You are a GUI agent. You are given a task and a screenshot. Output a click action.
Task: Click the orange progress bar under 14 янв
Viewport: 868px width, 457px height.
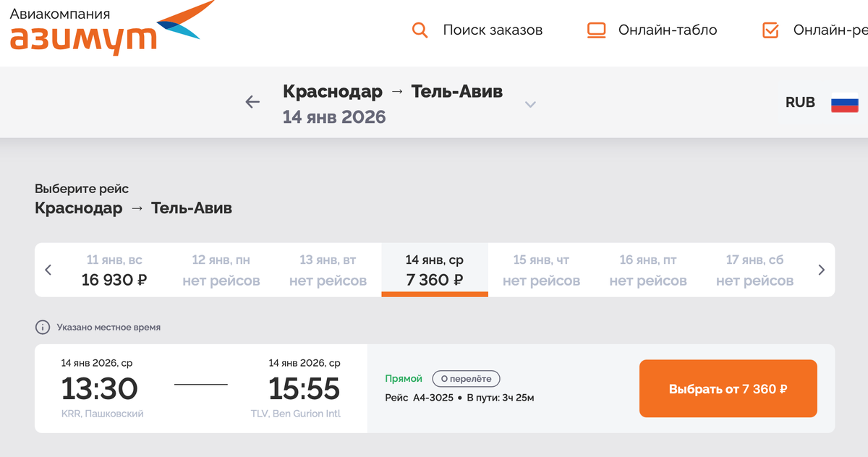pyautogui.click(x=435, y=292)
